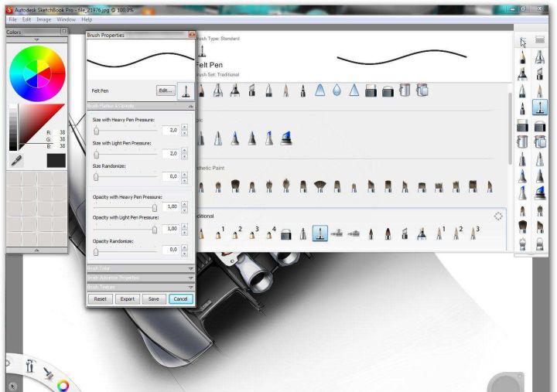Expand the Brush Color section
Screen dimensions: 557x392
click(190, 268)
